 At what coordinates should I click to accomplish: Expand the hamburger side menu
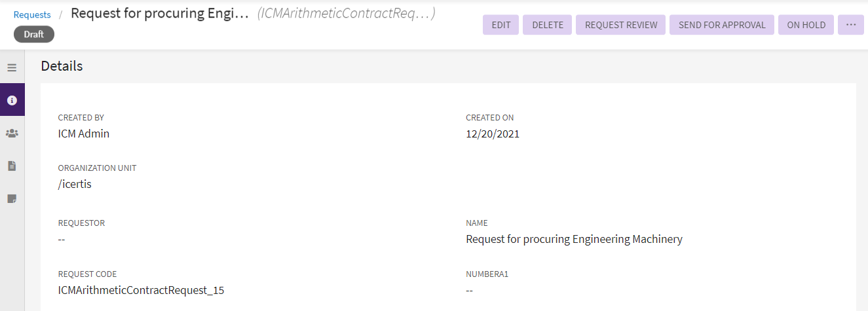(x=12, y=67)
